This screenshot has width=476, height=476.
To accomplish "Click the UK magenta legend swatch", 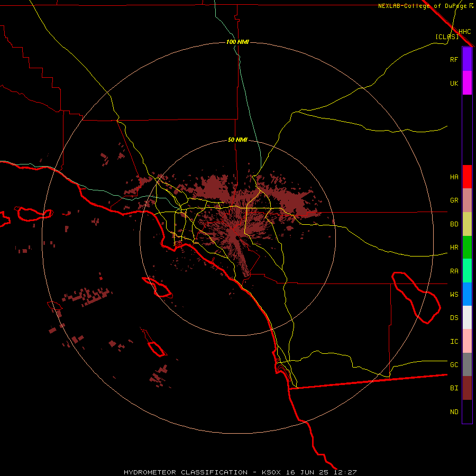I will click(x=467, y=83).
